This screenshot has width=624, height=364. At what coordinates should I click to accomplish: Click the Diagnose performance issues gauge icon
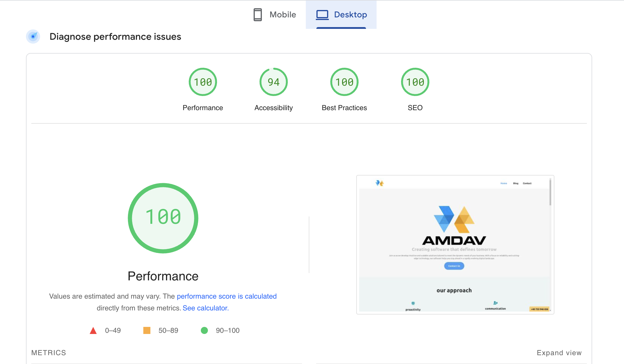(33, 37)
